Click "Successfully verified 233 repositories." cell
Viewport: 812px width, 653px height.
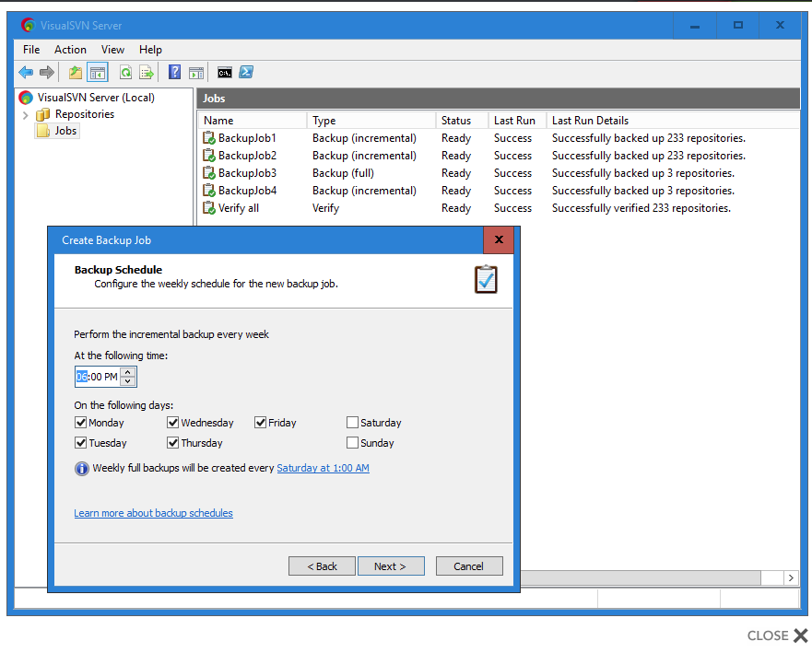point(641,208)
